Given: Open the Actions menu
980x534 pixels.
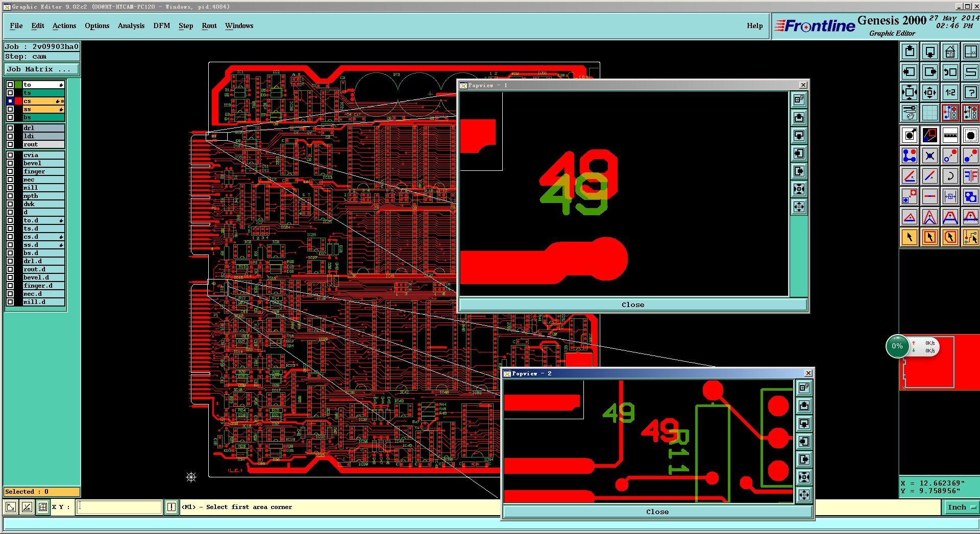Looking at the screenshot, I should tap(64, 26).
